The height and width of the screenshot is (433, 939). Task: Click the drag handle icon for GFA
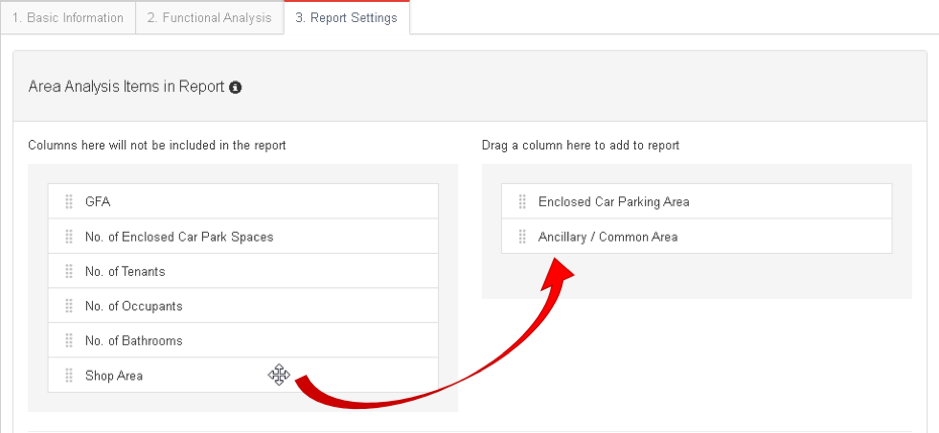(69, 202)
